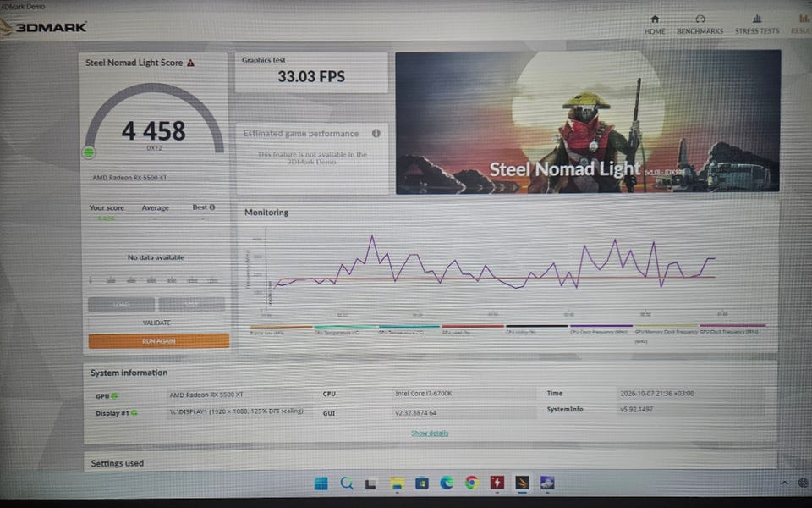This screenshot has width=812, height=508.
Task: Open the Windows Start menu
Action: (321, 483)
